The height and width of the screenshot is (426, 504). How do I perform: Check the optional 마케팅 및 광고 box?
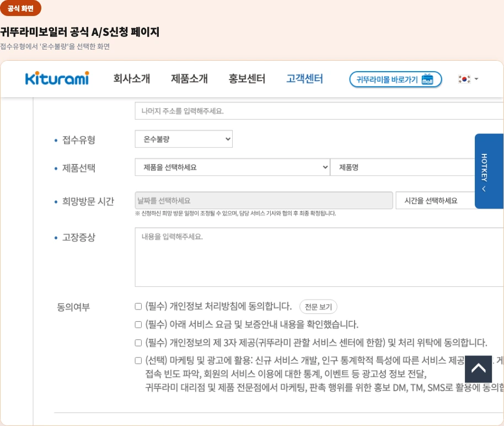click(138, 361)
